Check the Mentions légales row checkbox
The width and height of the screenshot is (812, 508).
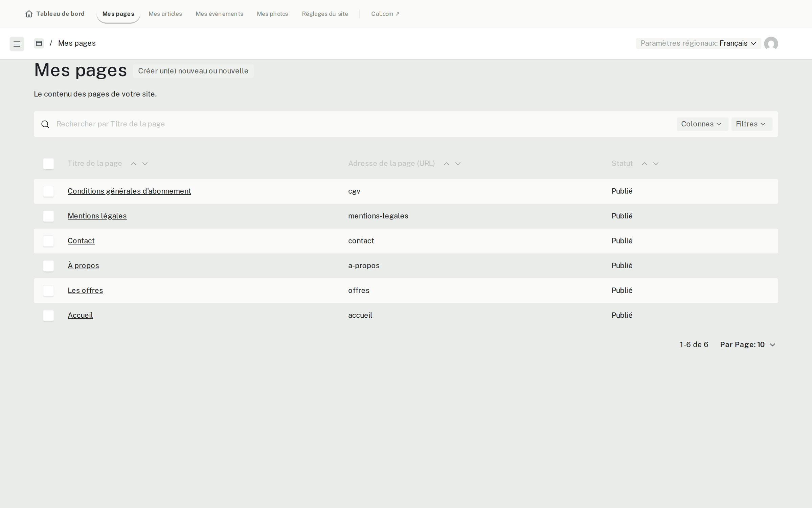coord(48,216)
